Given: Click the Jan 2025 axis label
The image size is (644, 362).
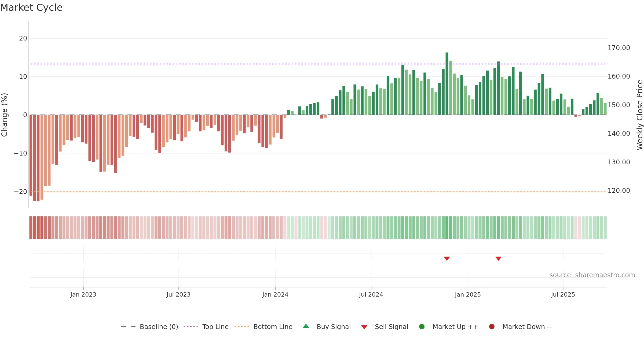Looking at the screenshot, I should [x=468, y=294].
